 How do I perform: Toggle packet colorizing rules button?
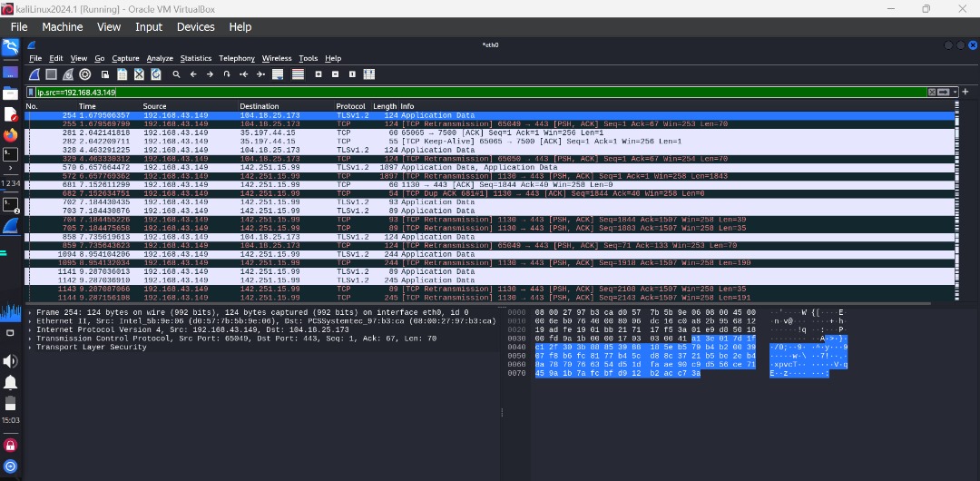(299, 74)
